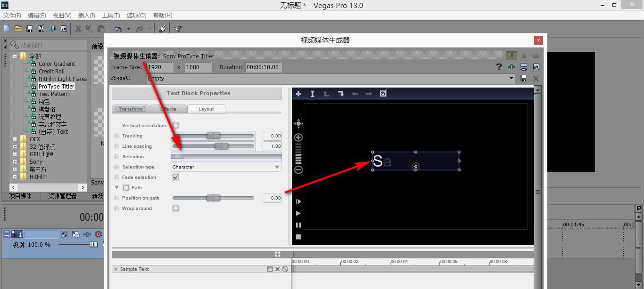Click the pan/move cross icon in preview

[x=298, y=124]
